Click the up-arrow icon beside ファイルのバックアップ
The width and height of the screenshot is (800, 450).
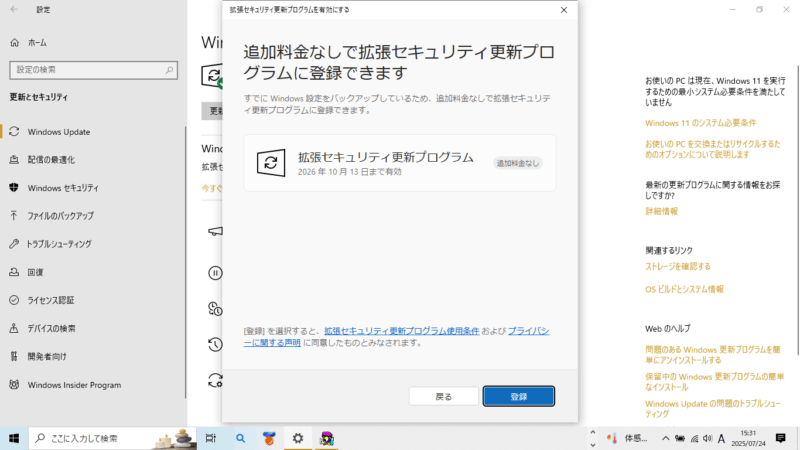[x=14, y=216]
